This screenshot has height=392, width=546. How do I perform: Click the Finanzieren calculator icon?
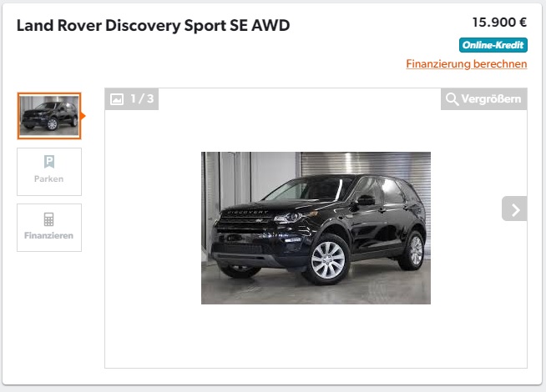click(x=48, y=219)
